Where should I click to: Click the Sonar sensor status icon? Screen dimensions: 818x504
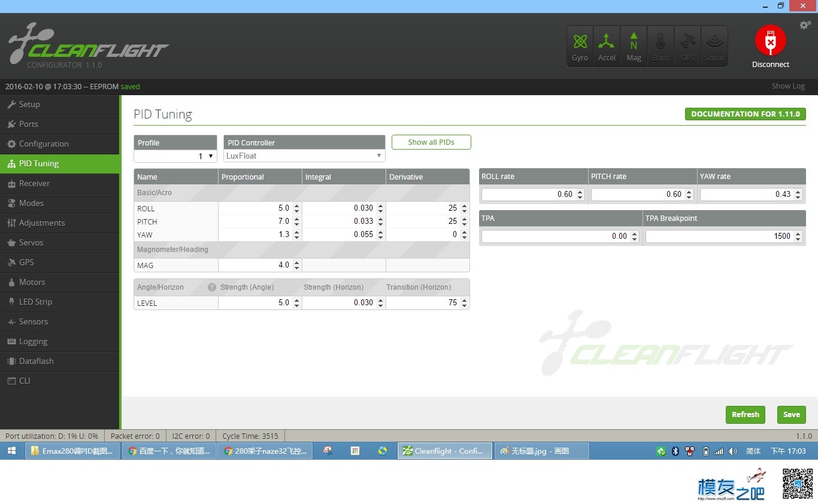click(x=714, y=46)
